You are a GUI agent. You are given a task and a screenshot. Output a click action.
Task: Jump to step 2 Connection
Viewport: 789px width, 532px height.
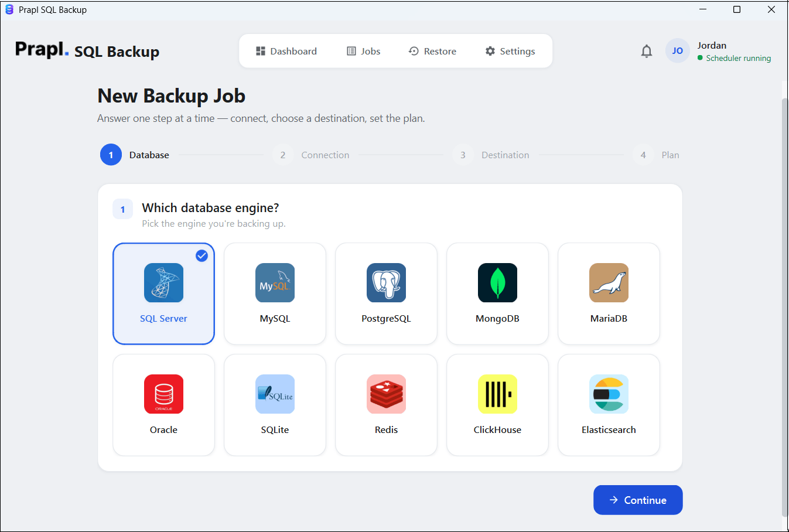coord(311,155)
